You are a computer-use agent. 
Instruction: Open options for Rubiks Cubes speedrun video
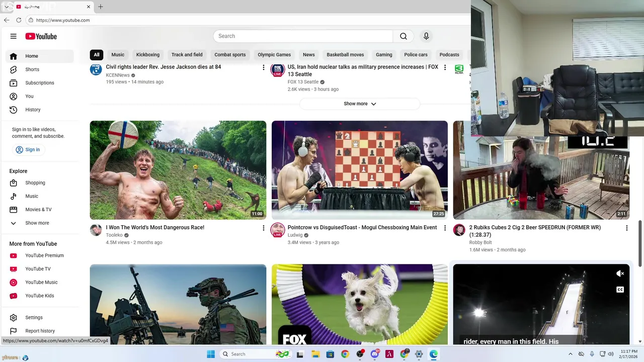(x=626, y=228)
